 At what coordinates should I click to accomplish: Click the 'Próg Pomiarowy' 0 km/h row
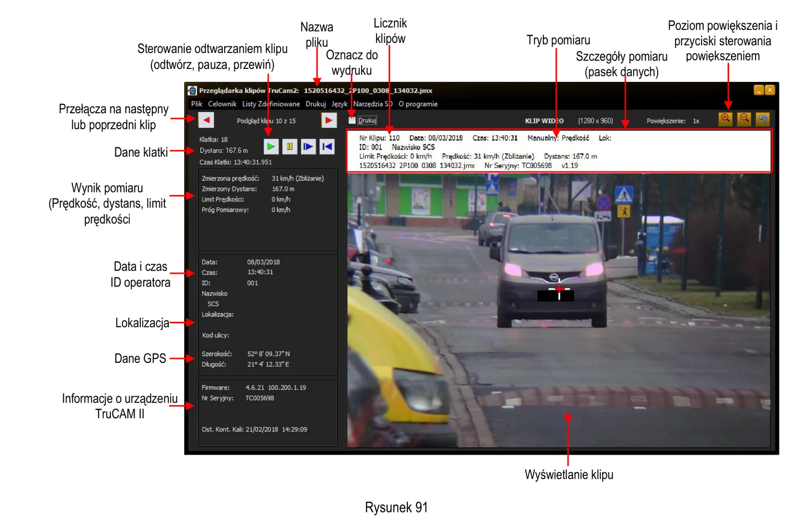coord(246,210)
